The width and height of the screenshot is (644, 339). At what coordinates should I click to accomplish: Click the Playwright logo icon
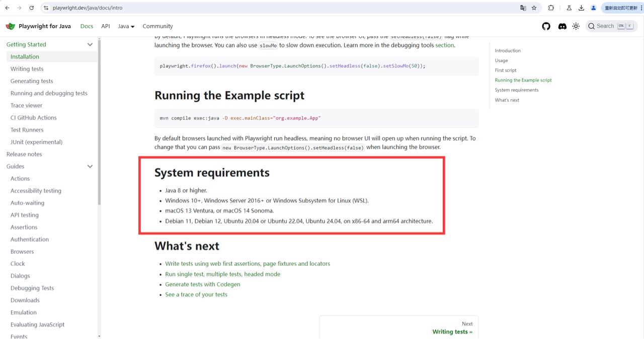(x=10, y=26)
